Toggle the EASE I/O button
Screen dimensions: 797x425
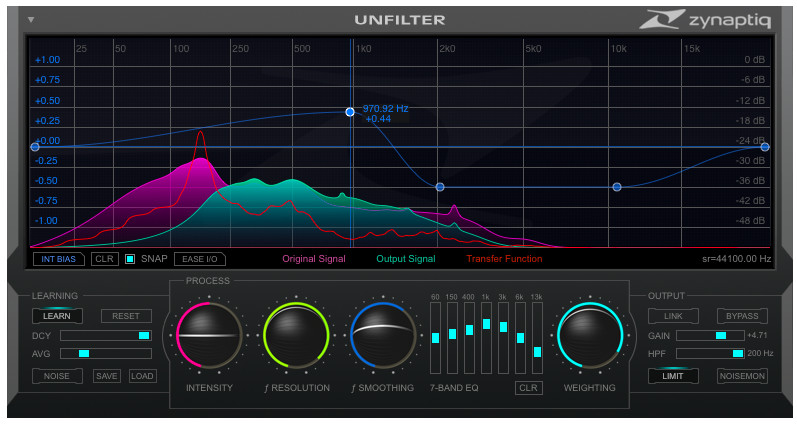pyautogui.click(x=200, y=259)
